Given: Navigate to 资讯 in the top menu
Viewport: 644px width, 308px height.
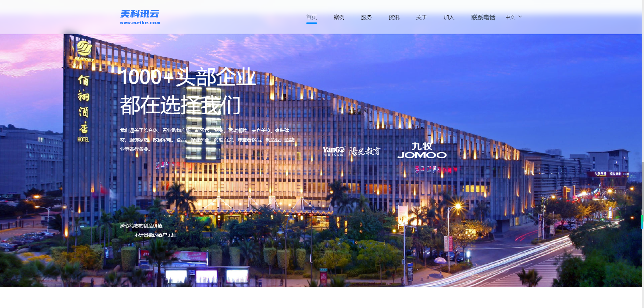Looking at the screenshot, I should tap(394, 17).
